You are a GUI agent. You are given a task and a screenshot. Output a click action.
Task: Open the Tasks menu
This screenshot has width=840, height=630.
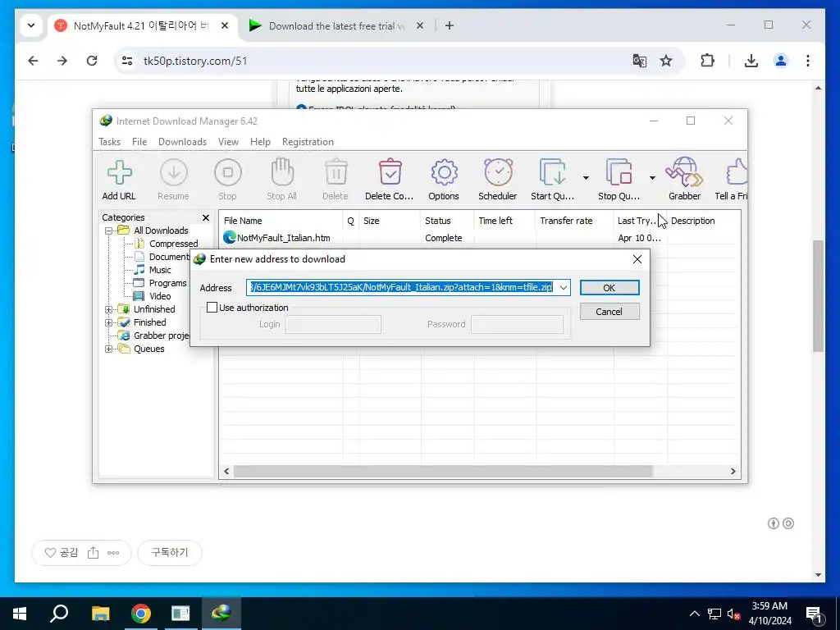(x=109, y=142)
